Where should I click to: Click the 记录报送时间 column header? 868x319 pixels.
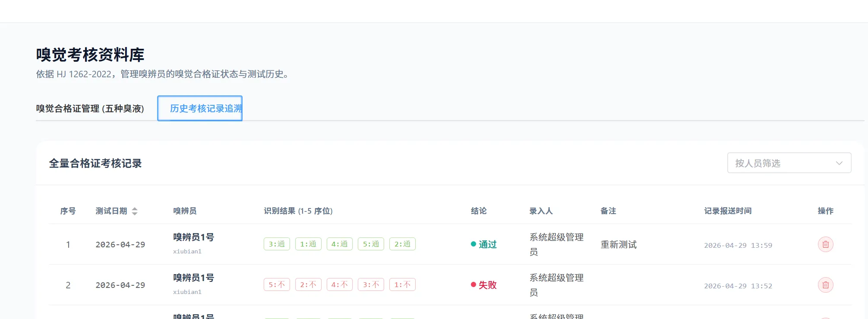728,211
